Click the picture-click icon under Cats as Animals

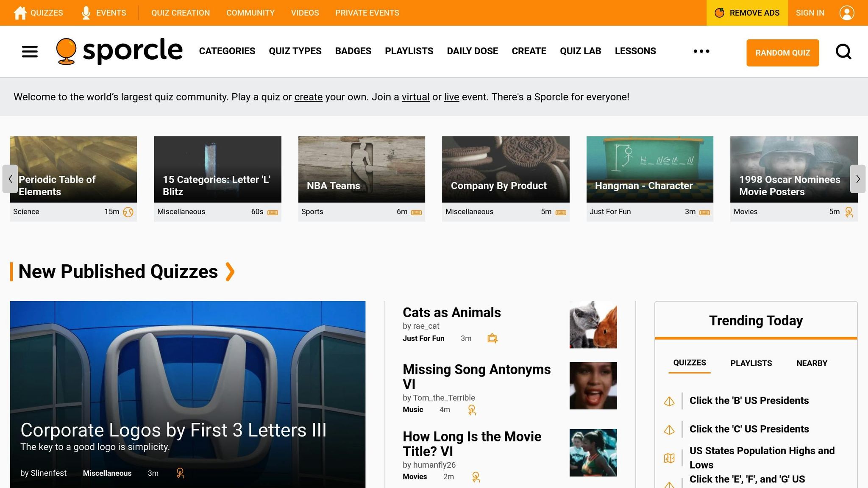pos(492,338)
